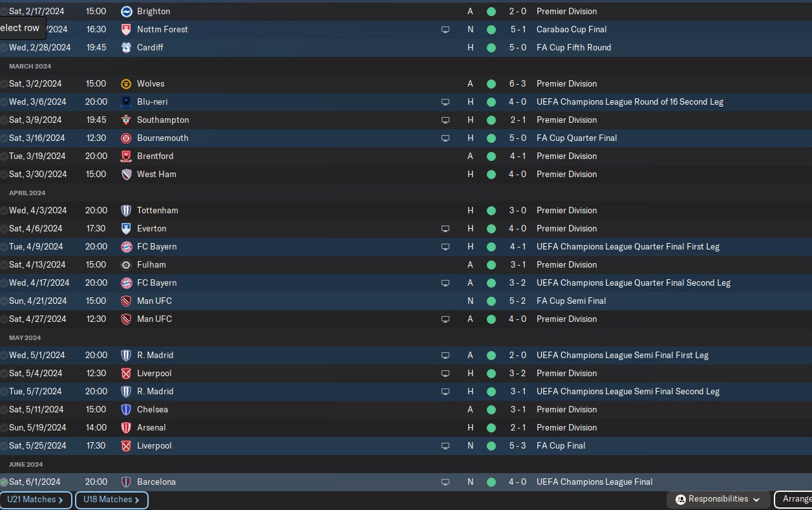Click 12:30 kickoff time on Bournemouth row
812x510 pixels.
click(96, 138)
